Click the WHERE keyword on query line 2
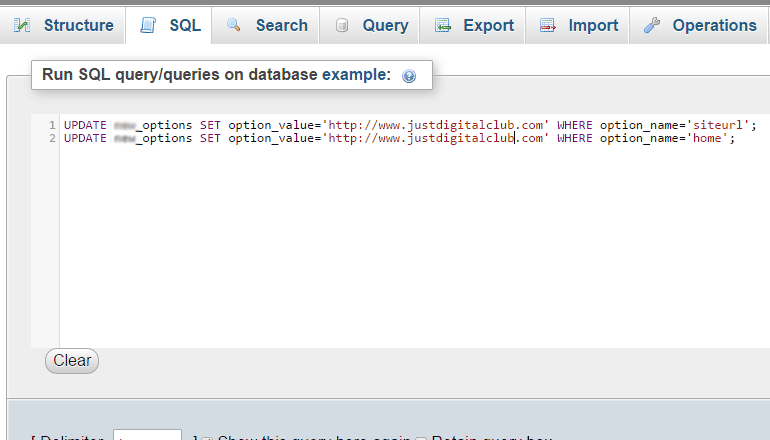Viewport: 770px width, 440px height. coord(575,138)
